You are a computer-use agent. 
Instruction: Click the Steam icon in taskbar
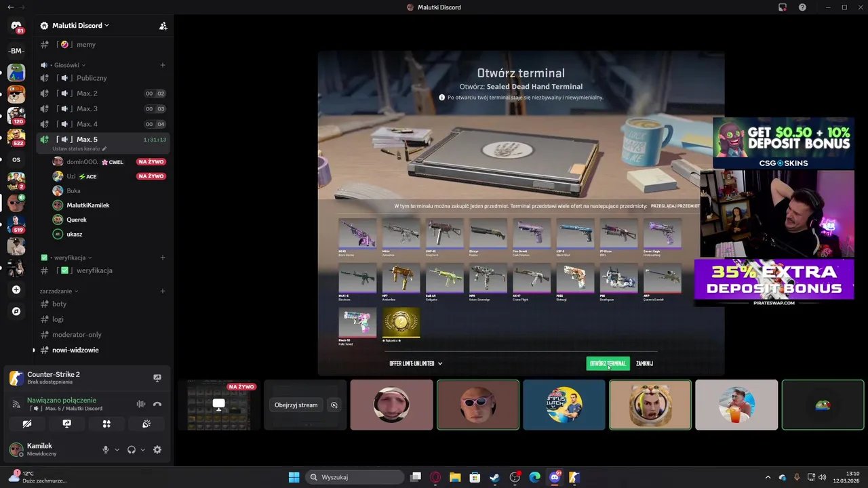495,477
